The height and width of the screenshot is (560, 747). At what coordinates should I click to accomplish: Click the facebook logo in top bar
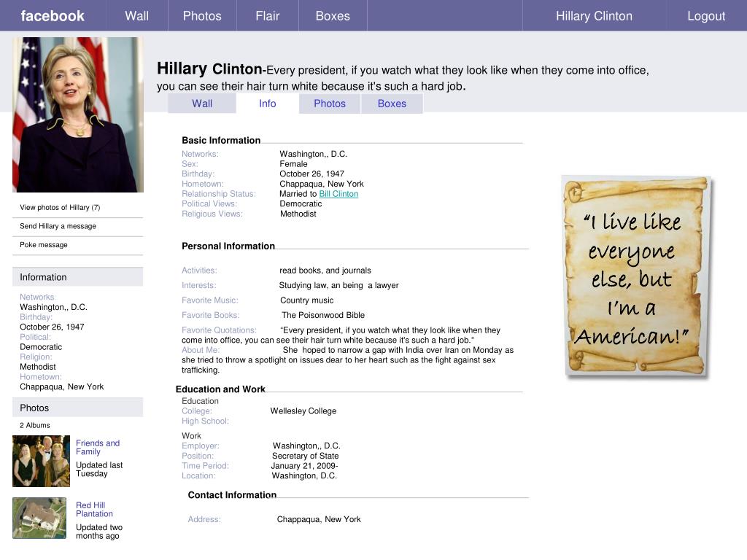[53, 16]
